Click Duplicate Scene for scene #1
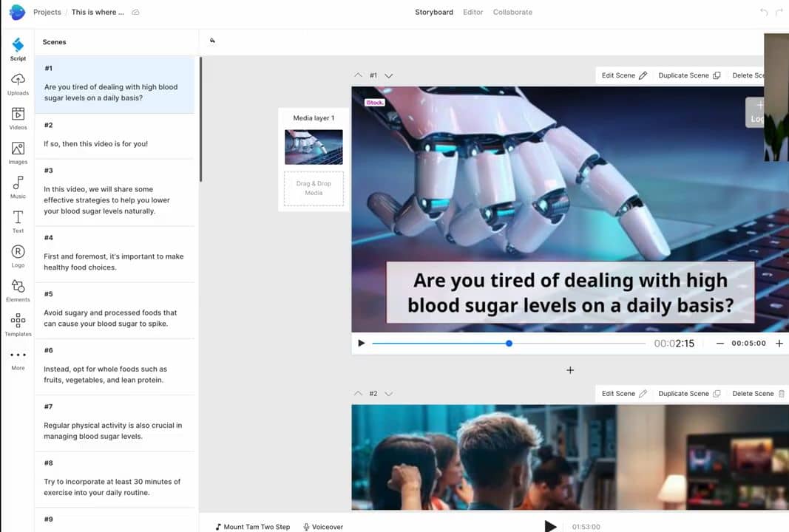This screenshot has width=789, height=532. 688,75
